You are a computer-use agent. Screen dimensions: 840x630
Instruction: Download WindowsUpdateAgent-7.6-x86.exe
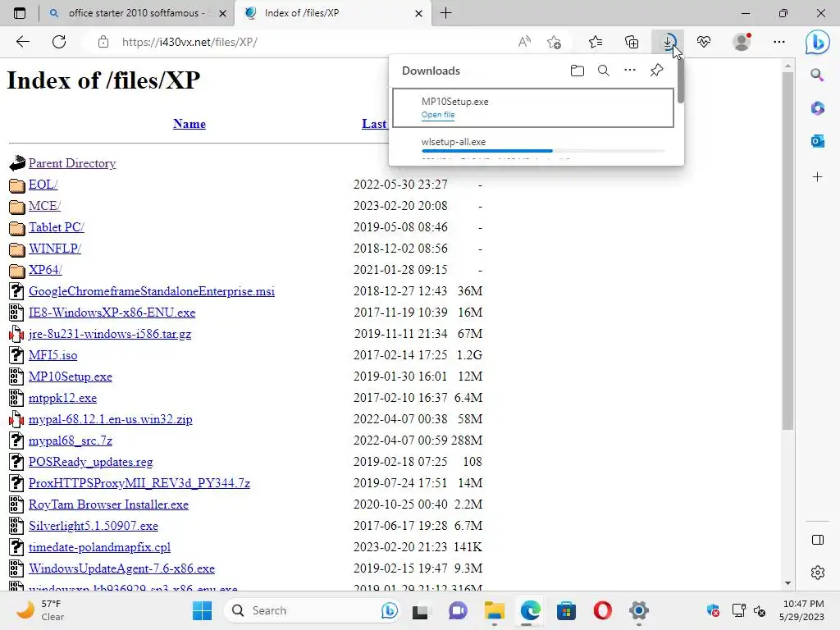click(121, 568)
